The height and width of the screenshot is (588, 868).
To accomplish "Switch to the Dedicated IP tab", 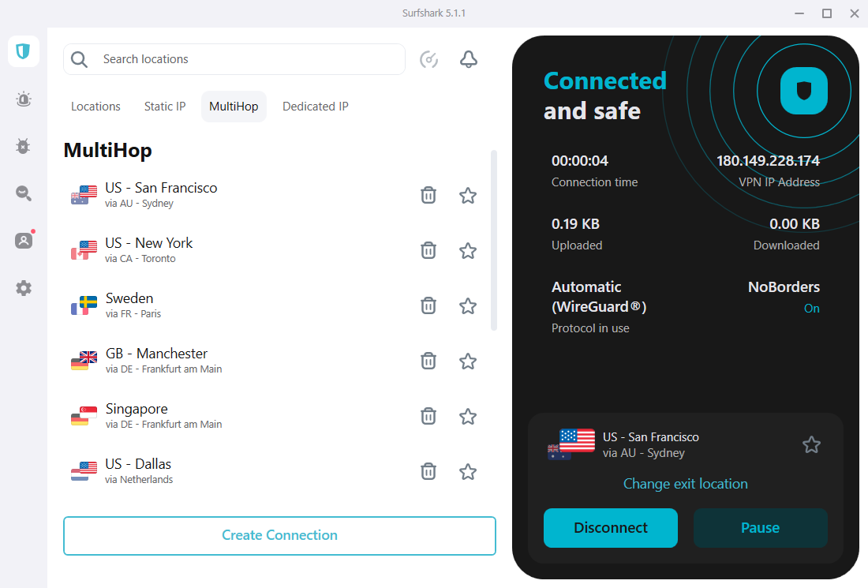I will pos(316,107).
